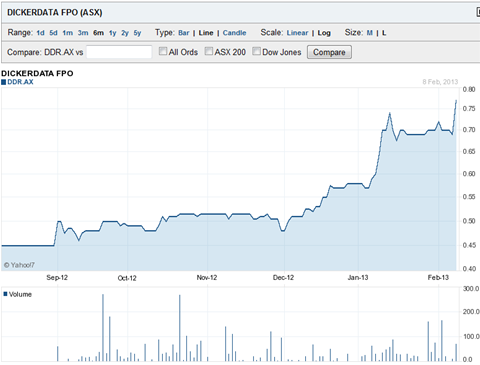
Task: Click the 0.60 price axis value
Action: click(469, 174)
